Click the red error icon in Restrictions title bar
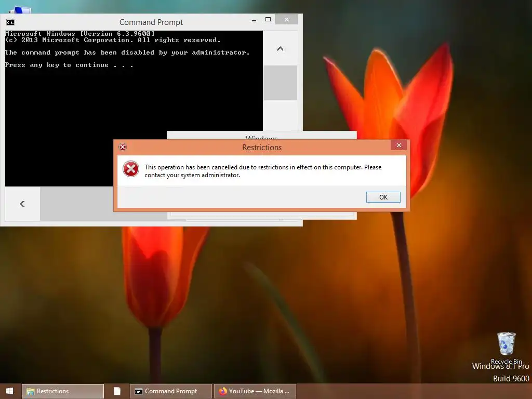The height and width of the screenshot is (399, 532). [x=123, y=147]
